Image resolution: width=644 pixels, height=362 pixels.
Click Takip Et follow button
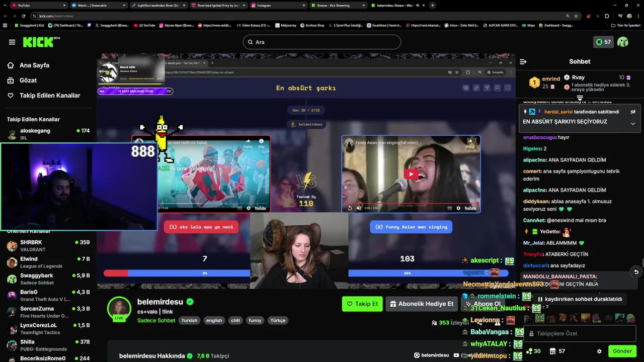click(x=362, y=304)
